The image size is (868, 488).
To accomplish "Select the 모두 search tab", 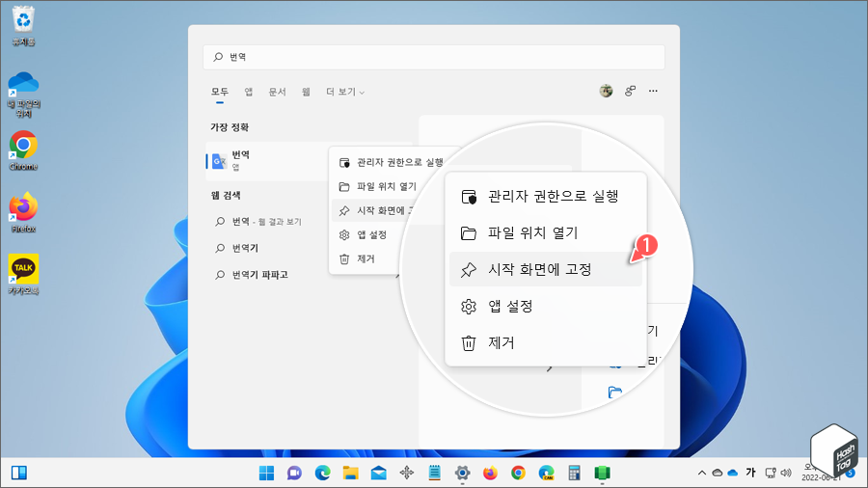I will point(220,92).
